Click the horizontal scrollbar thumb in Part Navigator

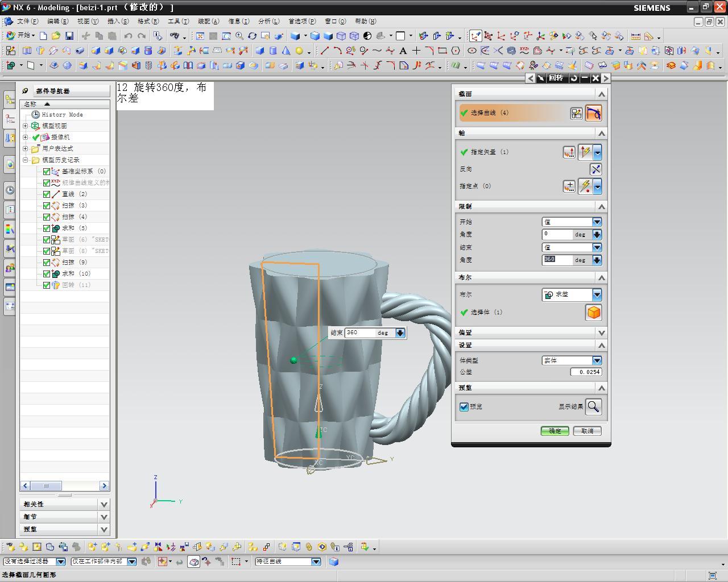[45, 485]
